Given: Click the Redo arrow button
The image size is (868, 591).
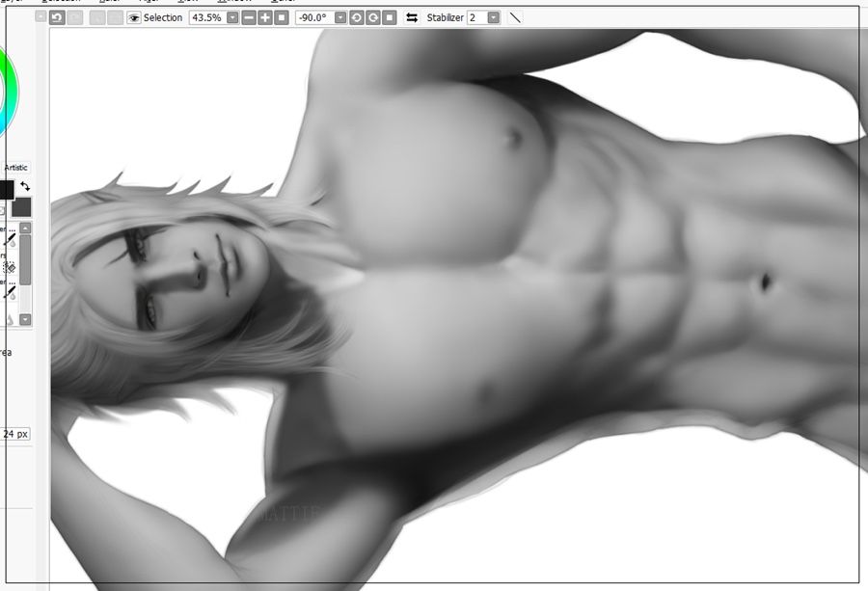Looking at the screenshot, I should click(74, 17).
